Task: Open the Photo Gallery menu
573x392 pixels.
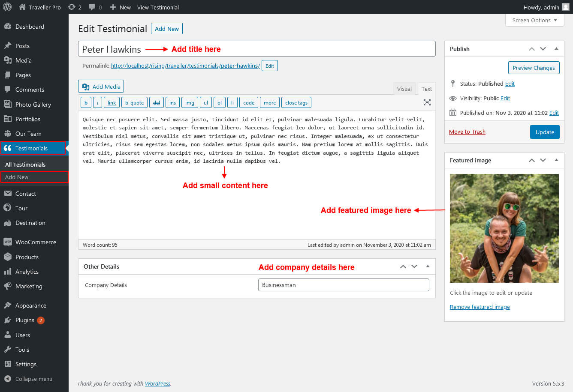Action: pos(33,105)
